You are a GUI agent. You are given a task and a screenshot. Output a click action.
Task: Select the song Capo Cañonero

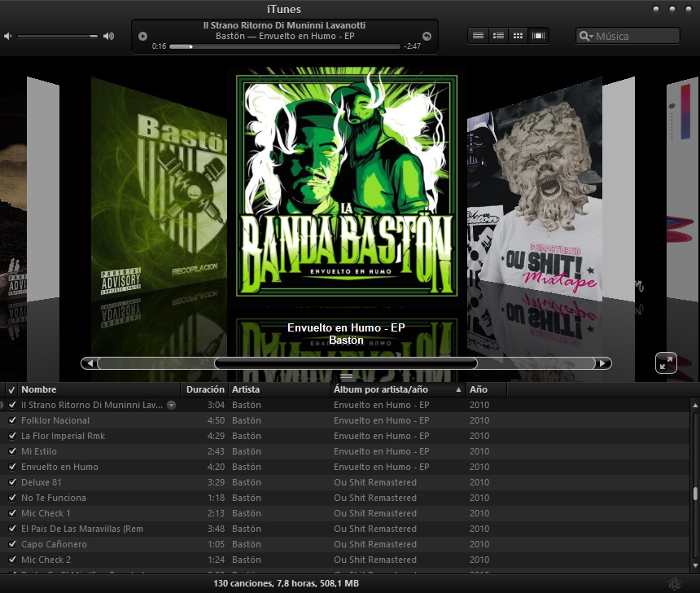54,544
